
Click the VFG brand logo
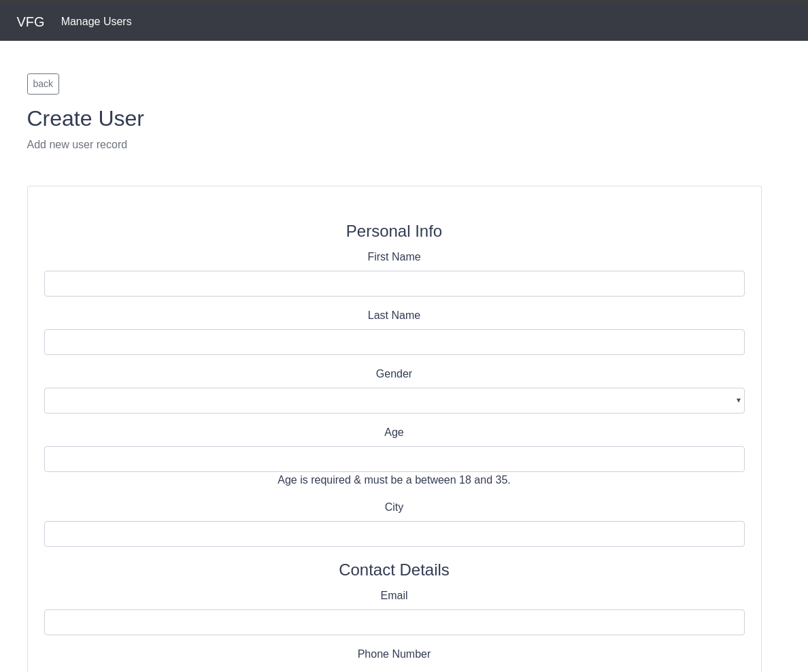pyautogui.click(x=31, y=21)
